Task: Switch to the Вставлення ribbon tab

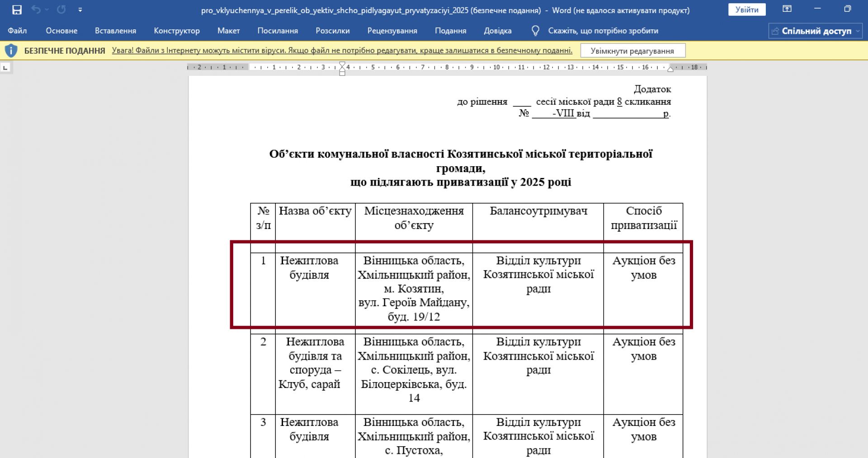Action: (115, 31)
